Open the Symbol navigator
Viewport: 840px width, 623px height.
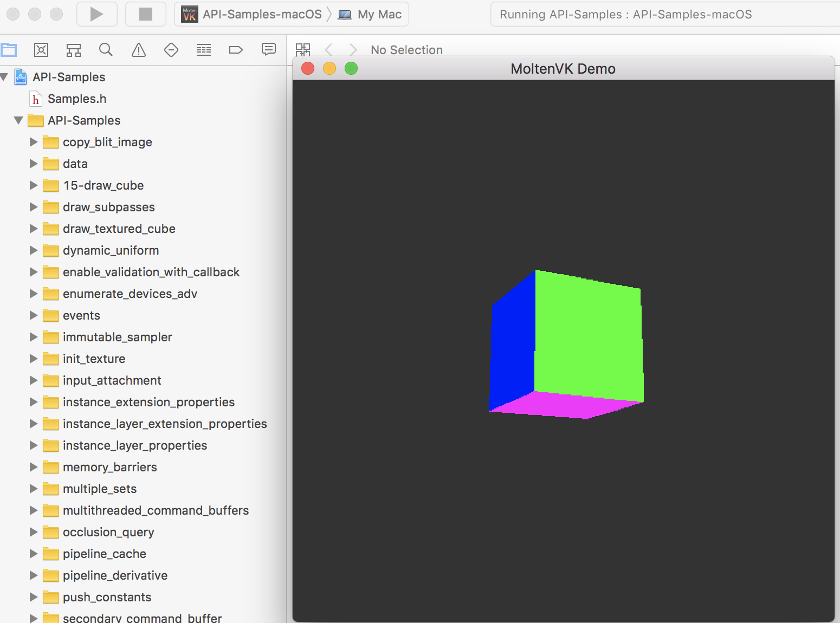click(74, 50)
